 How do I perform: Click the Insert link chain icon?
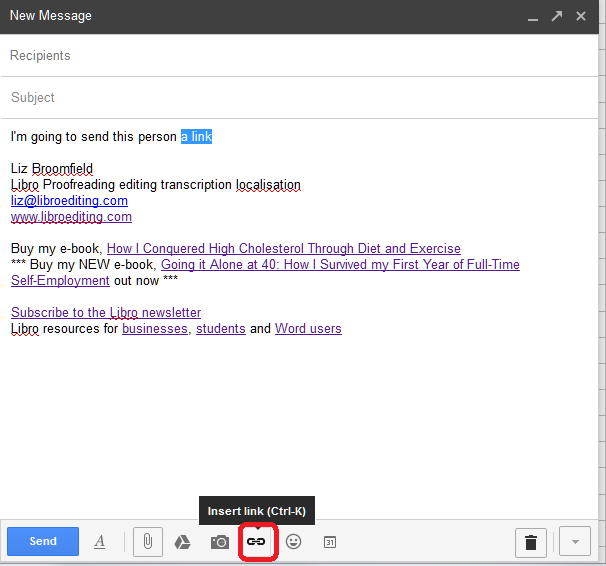(x=257, y=542)
